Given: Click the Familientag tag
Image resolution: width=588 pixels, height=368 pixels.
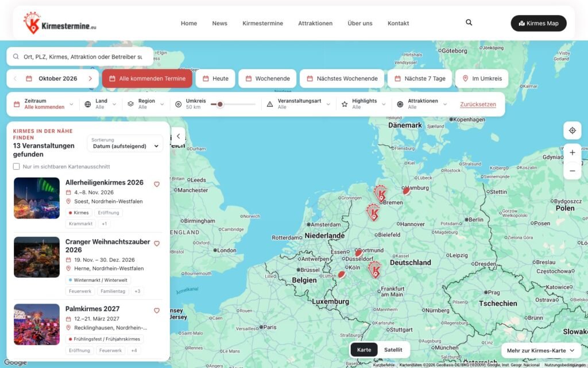Looking at the screenshot, I should pyautogui.click(x=113, y=291).
